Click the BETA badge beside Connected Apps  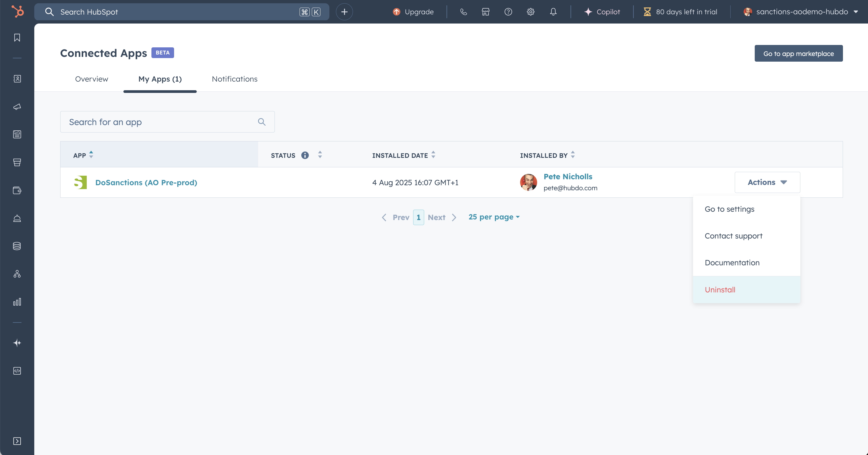coord(163,52)
